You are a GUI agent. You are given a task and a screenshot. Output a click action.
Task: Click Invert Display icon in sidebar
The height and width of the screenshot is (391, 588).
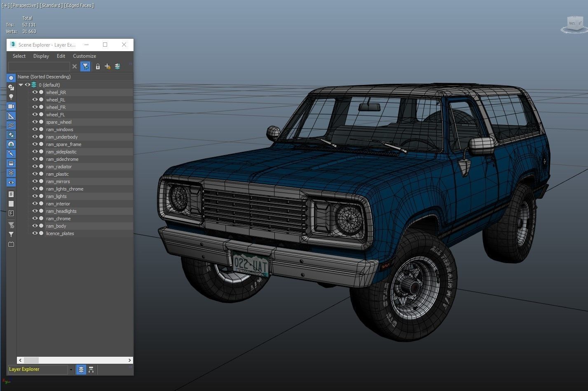coord(11,213)
